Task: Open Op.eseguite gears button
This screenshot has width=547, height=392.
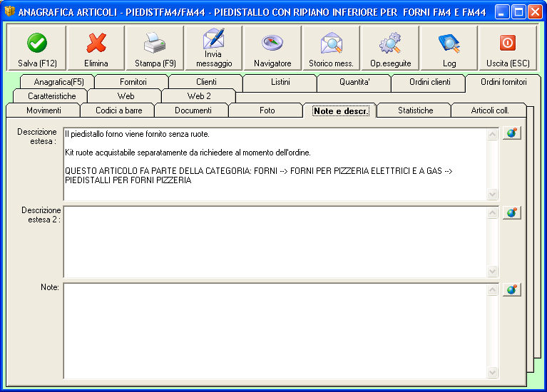Action: coord(390,48)
